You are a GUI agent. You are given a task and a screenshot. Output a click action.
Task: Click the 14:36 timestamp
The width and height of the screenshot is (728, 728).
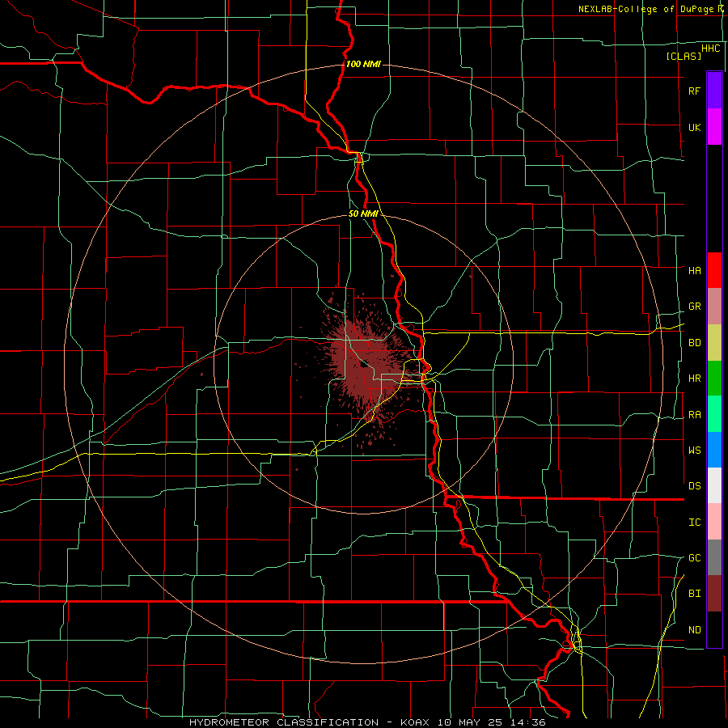click(x=529, y=722)
